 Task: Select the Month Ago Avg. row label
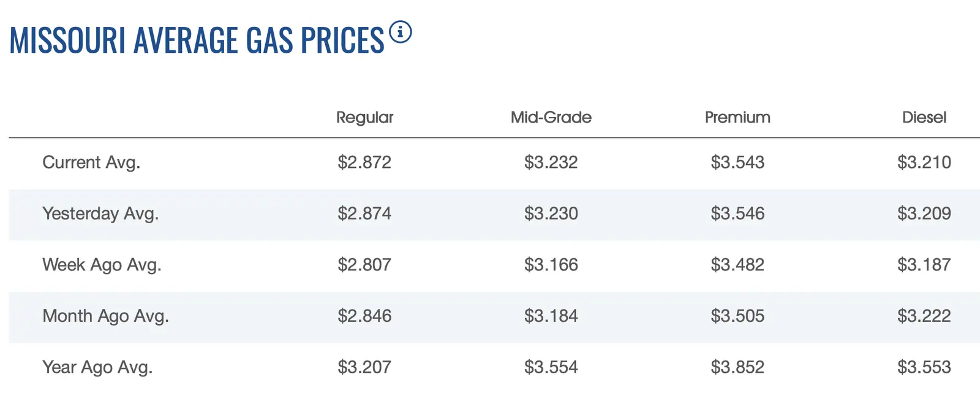pos(105,316)
